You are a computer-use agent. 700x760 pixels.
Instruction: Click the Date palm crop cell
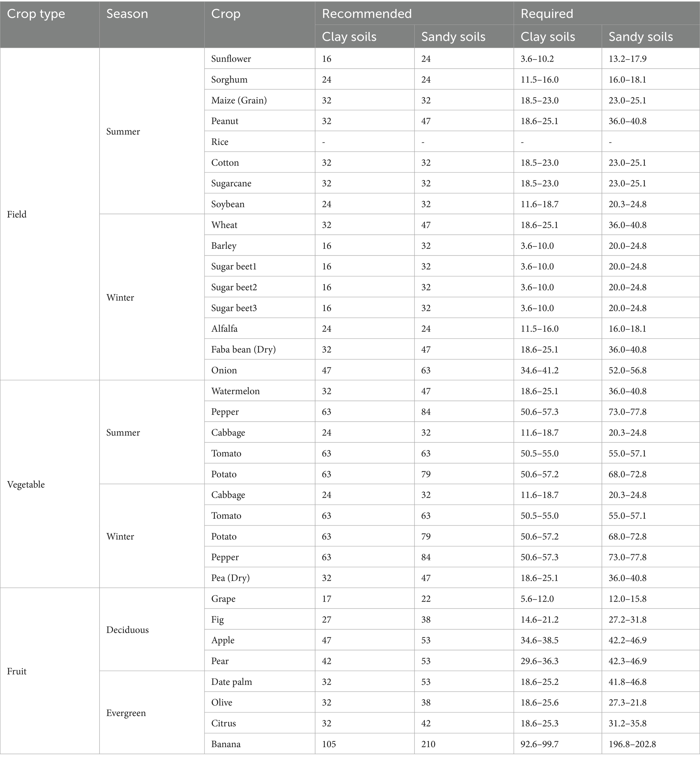(x=232, y=681)
